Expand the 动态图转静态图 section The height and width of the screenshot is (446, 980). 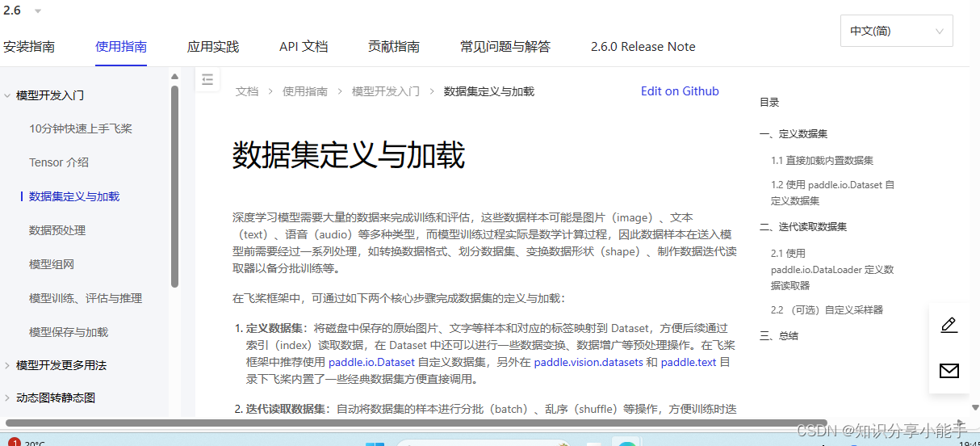tap(7, 398)
